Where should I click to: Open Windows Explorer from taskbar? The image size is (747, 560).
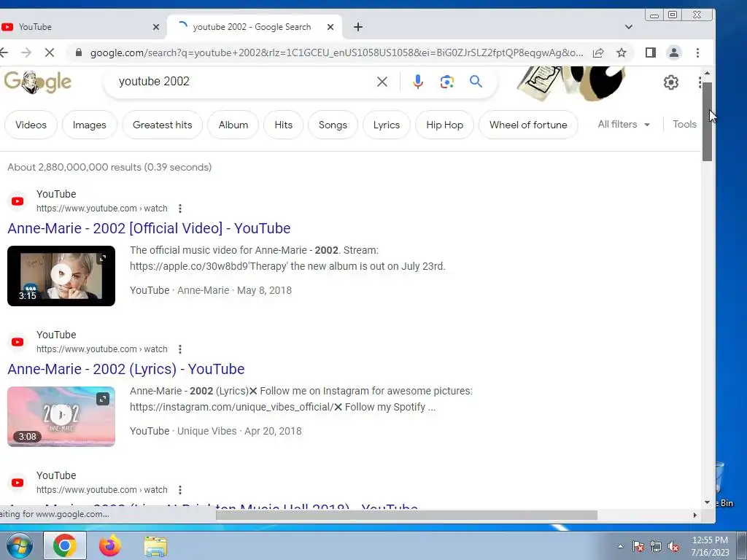click(x=156, y=547)
